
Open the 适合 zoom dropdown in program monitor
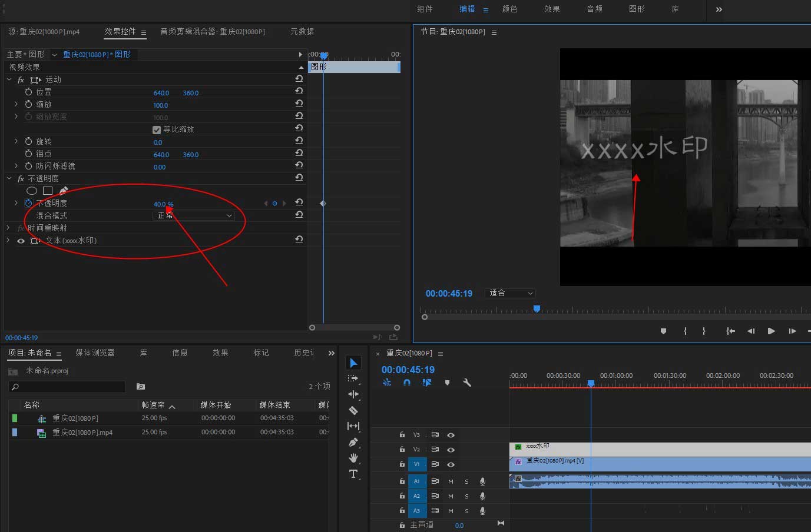(509, 293)
